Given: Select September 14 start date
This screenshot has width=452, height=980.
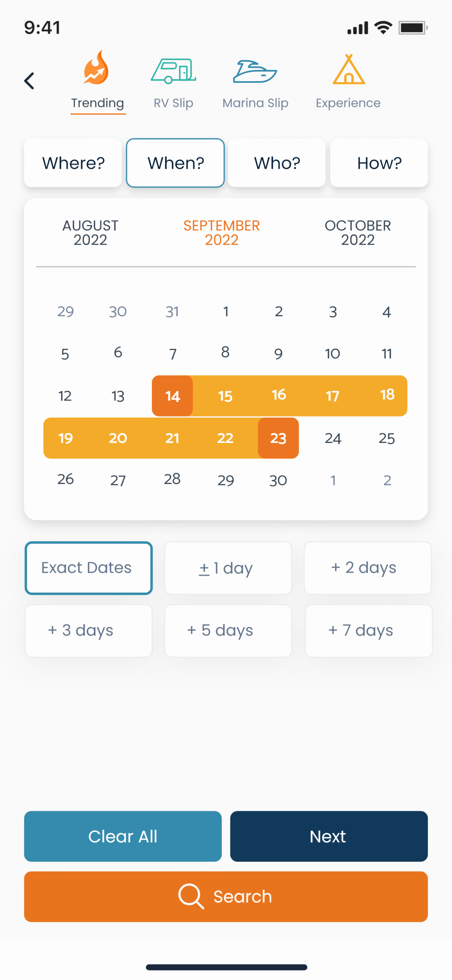Looking at the screenshot, I should click(172, 396).
